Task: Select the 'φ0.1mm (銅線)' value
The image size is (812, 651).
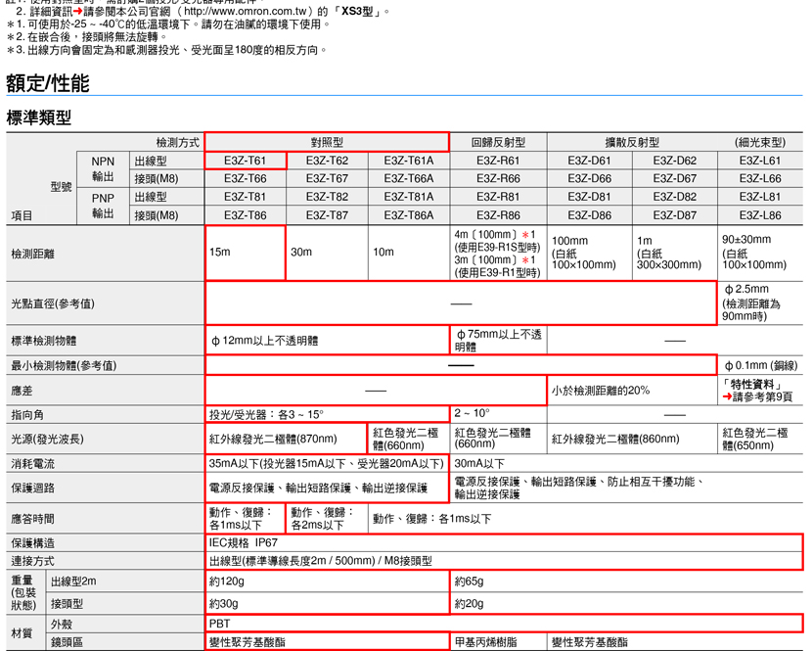Action: pyautogui.click(x=761, y=366)
